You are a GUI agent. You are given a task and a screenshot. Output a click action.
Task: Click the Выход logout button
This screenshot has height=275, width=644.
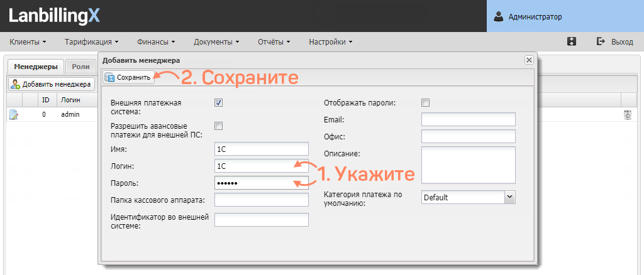(x=615, y=41)
